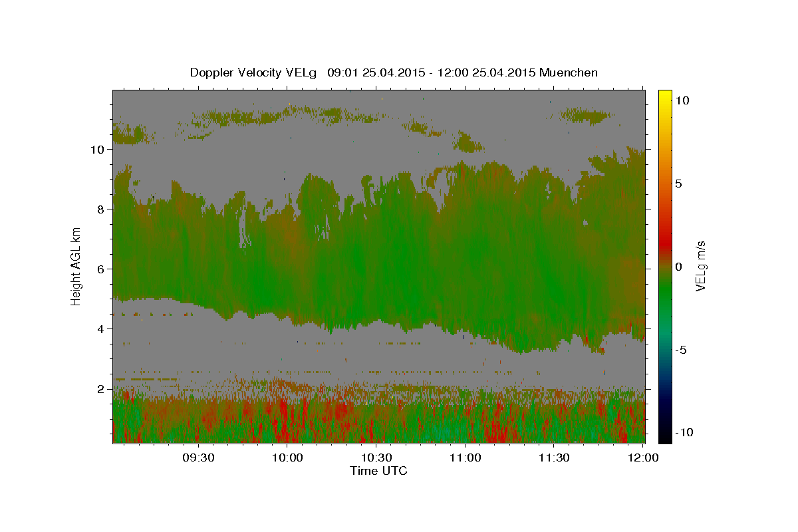798x532 pixels.
Task: Click the 11:30 time tick label
Action: tap(553, 458)
